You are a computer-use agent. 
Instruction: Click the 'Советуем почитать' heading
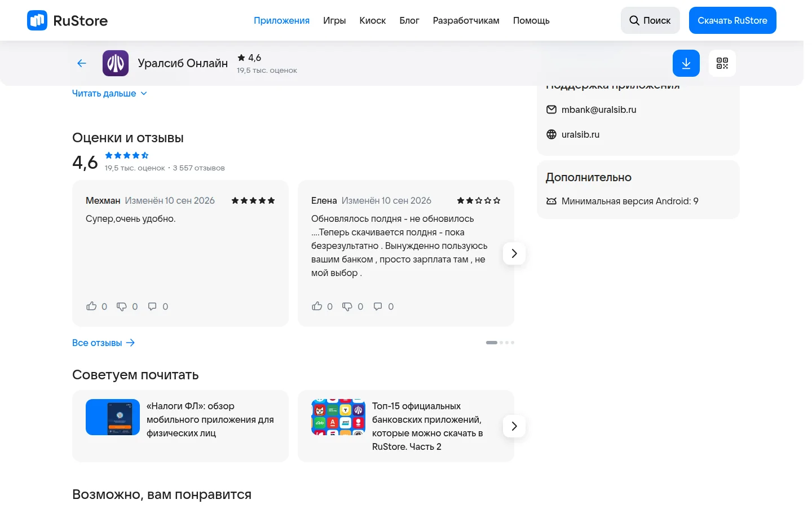tap(135, 375)
